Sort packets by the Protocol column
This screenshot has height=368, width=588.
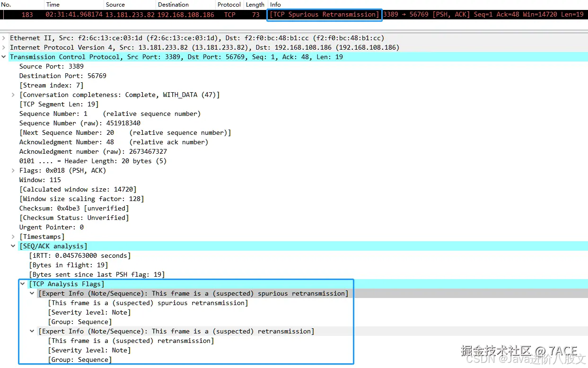coord(229,4)
